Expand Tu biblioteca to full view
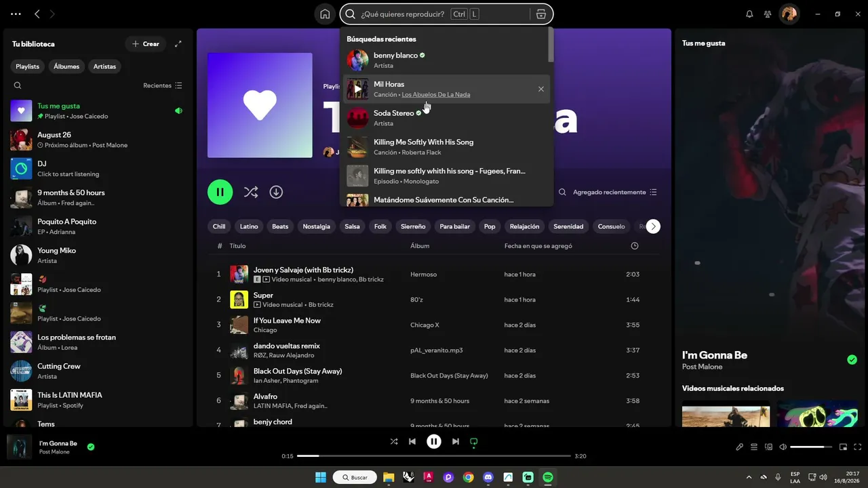Viewport: 868px width, 488px height. coord(178,44)
